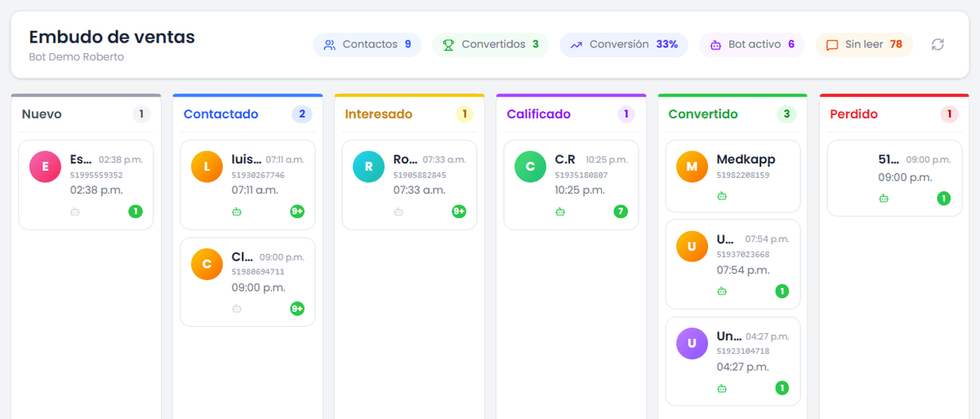Click orange M avatar on Medkapp card
Viewport: 980px width, 419px height.
point(692,167)
